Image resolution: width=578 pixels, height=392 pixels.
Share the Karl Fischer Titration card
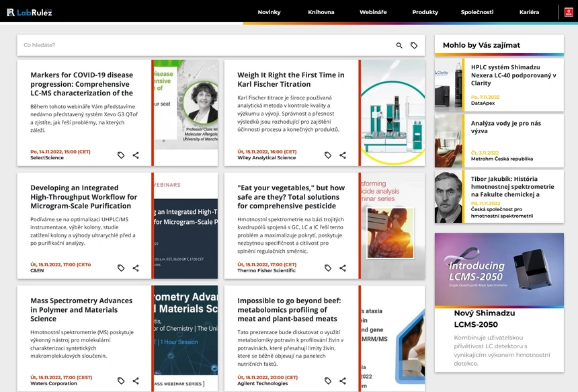pyautogui.click(x=343, y=155)
